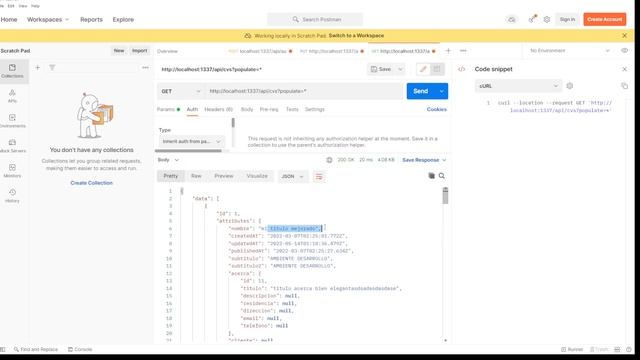Click the Sign In button
Screen dimensions: 640x360
pyautogui.click(x=567, y=19)
